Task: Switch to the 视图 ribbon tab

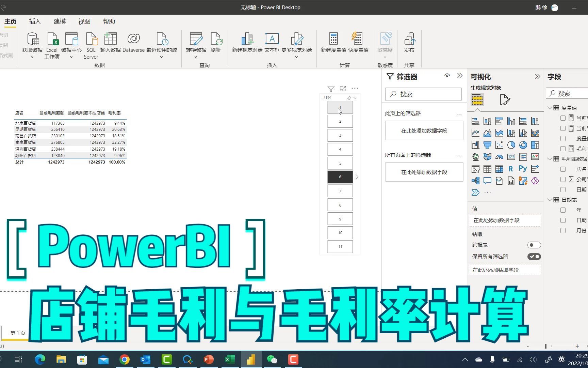Action: 84,21
